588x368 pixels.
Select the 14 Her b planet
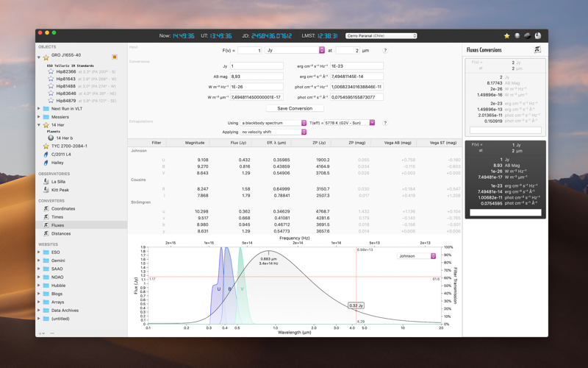tap(65, 138)
